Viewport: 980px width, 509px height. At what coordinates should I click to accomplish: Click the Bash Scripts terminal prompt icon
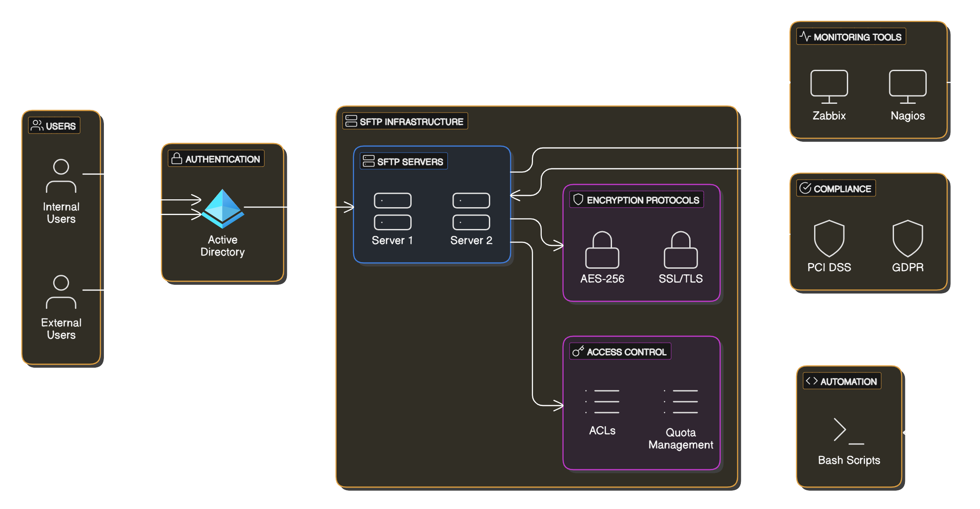[849, 431]
